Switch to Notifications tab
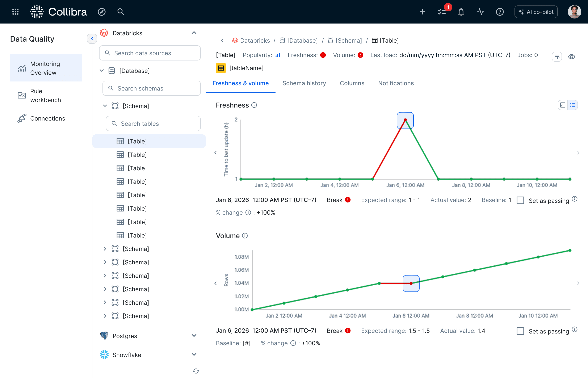This screenshot has height=378, width=588. pos(396,83)
